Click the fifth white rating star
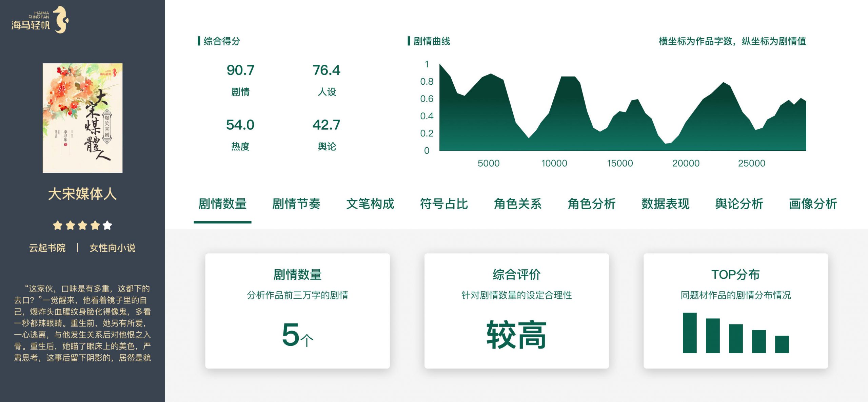868x402 pixels. (x=107, y=225)
